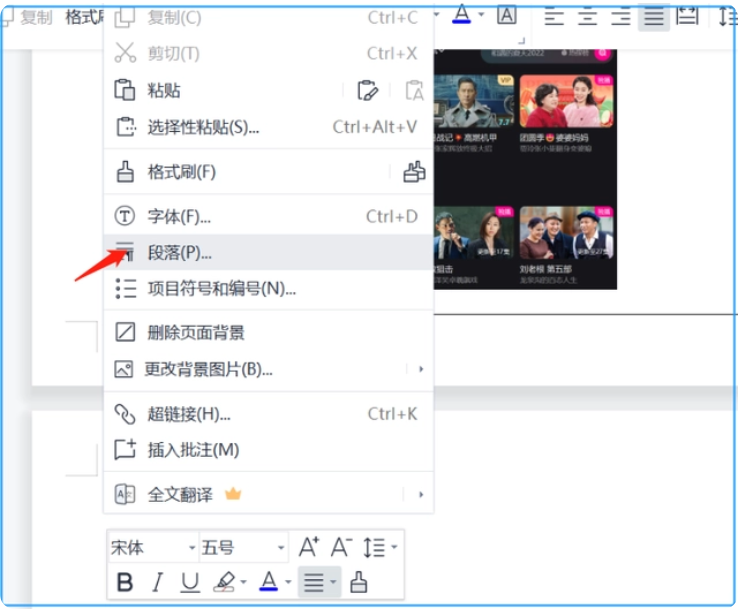Screen dimensions: 742x610
Task: Click the bullet list icon beside 项目符号和编号
Action: tap(125, 288)
